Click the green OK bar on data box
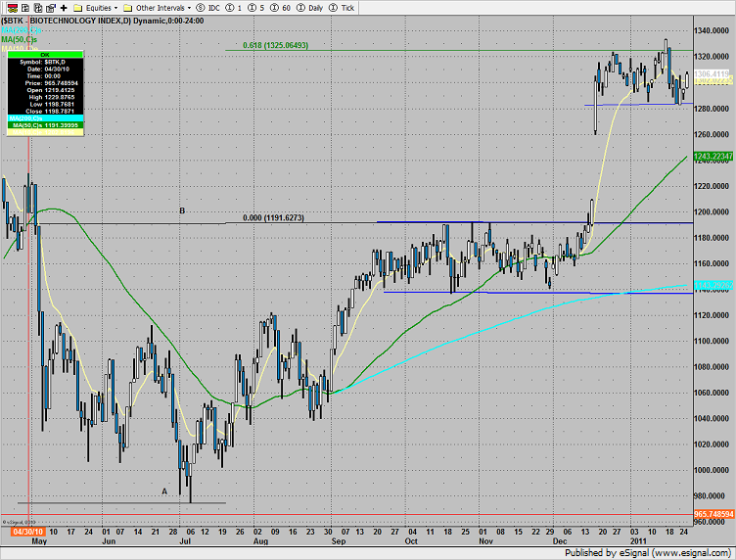The width and height of the screenshot is (736, 560). (43, 57)
